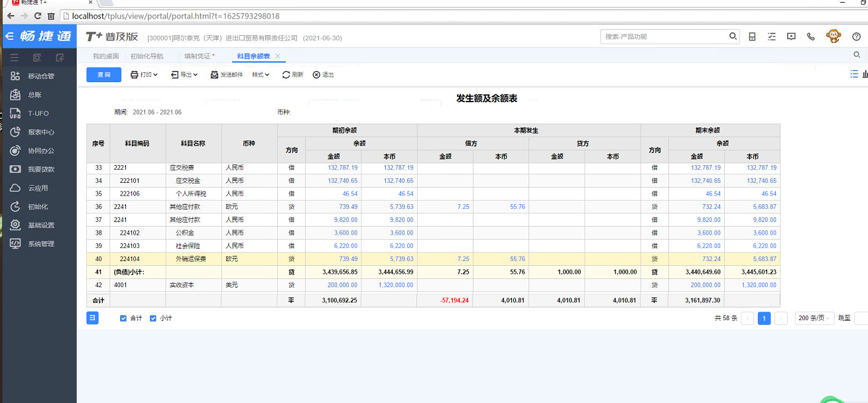Click the search magnifier in 产品功能 box

pyautogui.click(x=733, y=36)
